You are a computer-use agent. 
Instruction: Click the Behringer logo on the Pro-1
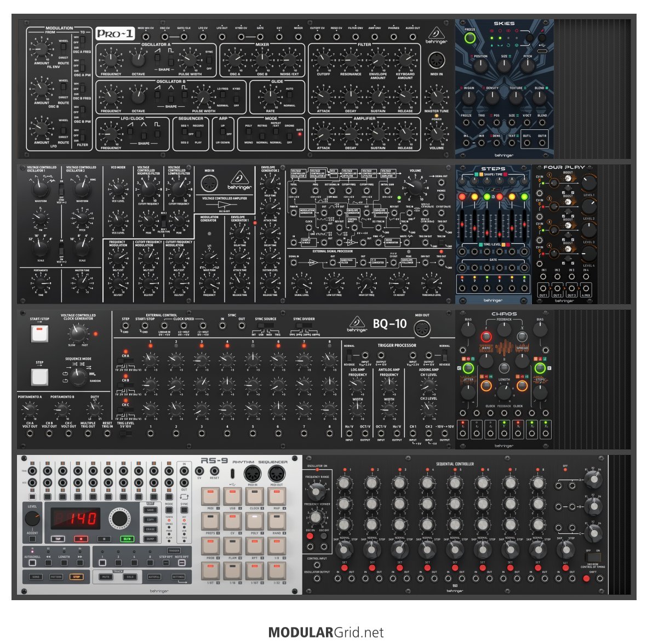436,36
